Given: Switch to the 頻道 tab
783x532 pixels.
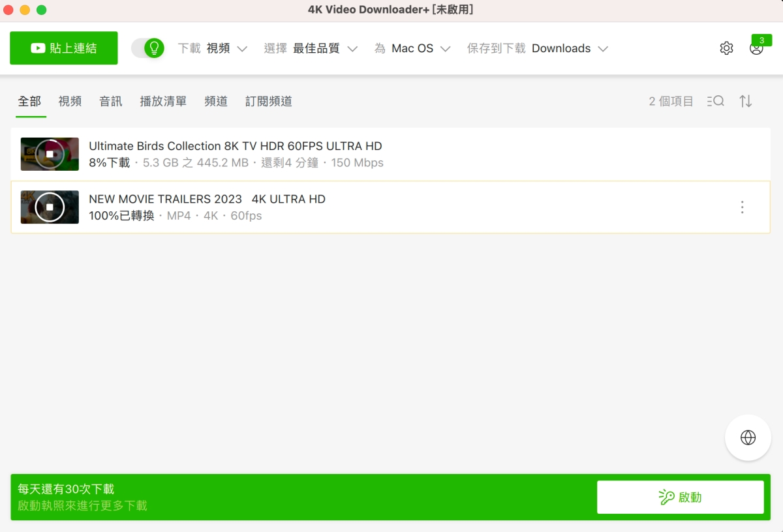Looking at the screenshot, I should [216, 101].
